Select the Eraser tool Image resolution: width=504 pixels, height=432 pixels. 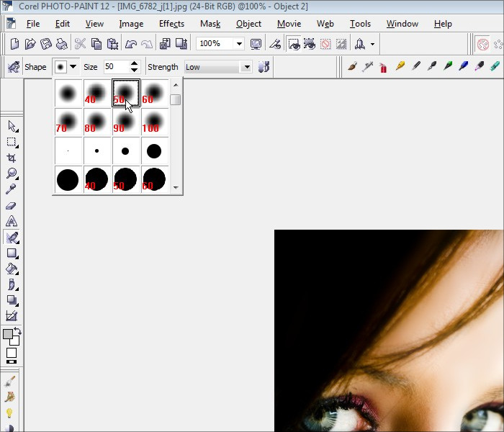(12, 205)
